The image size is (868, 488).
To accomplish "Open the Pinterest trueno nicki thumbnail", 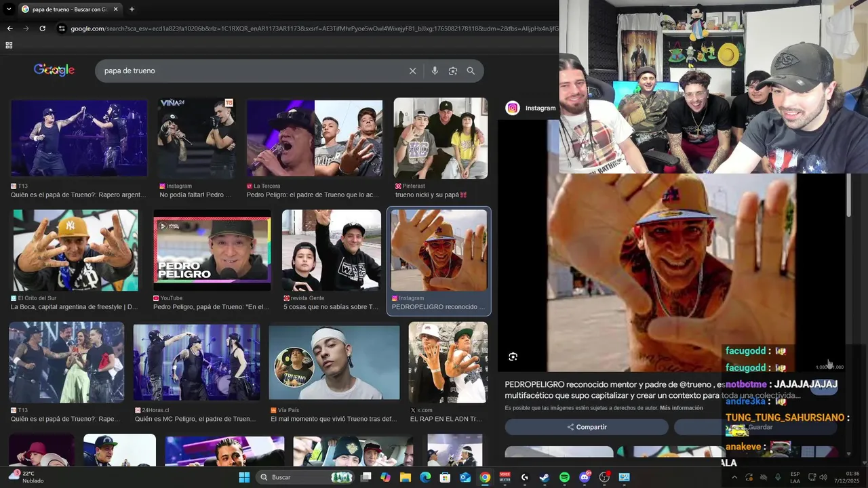I will pyautogui.click(x=441, y=138).
